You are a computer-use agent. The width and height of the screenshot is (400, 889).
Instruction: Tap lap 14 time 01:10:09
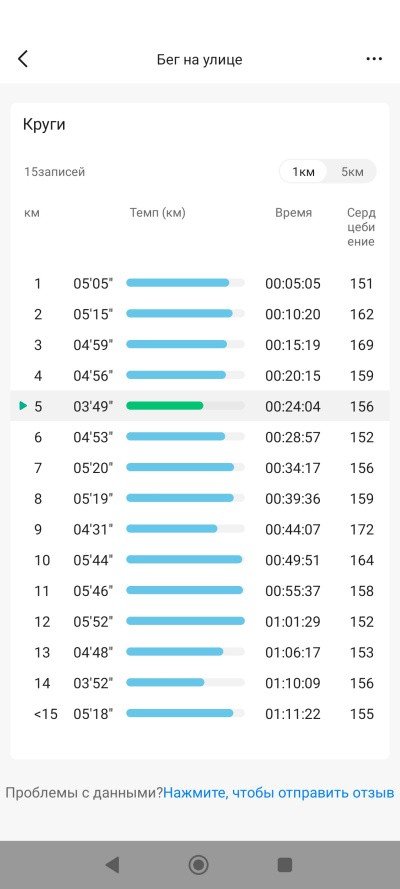[x=293, y=683]
